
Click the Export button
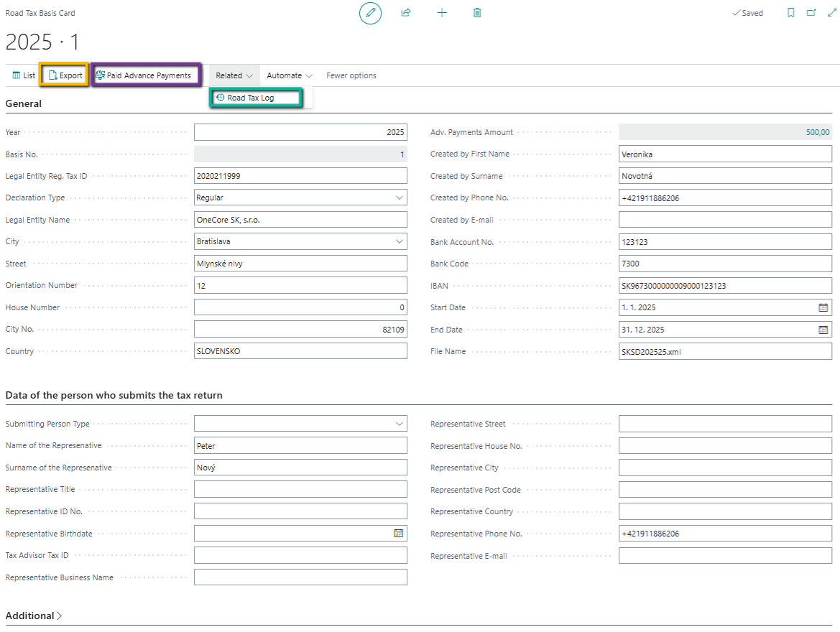click(65, 75)
